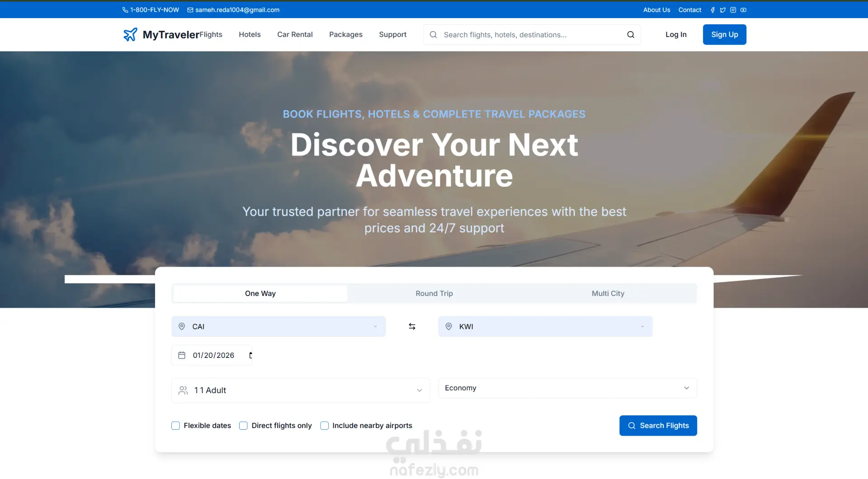Switch to the Round Trip tab
The image size is (868, 479).
[x=434, y=294]
